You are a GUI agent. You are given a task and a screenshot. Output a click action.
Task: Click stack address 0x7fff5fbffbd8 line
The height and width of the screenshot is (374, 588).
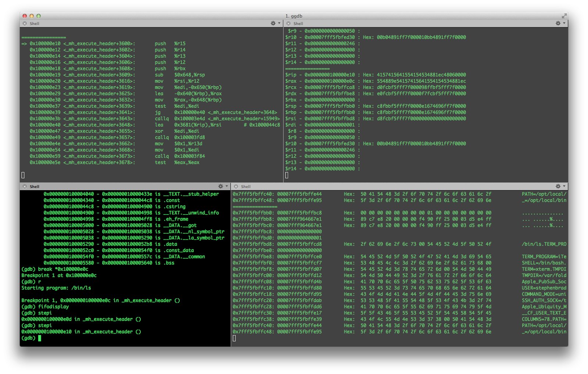click(399, 244)
